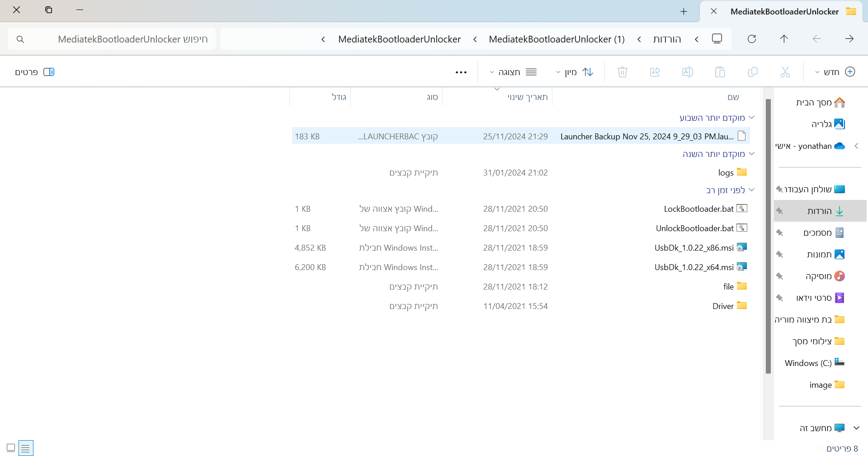This screenshot has width=868, height=456.
Task: Open שולחן העבודה (Desktop) in sidebar
Action: (x=815, y=189)
